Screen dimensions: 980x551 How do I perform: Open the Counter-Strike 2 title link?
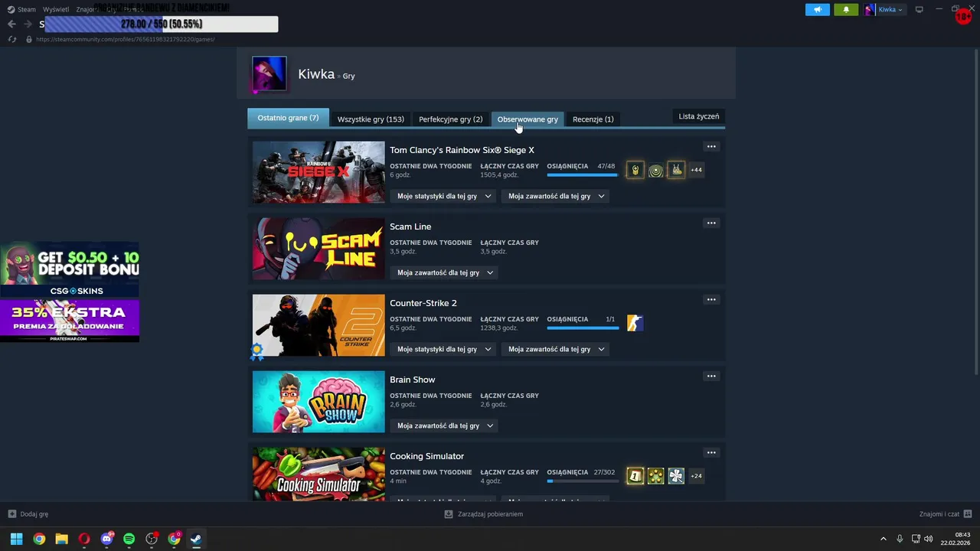tap(423, 303)
